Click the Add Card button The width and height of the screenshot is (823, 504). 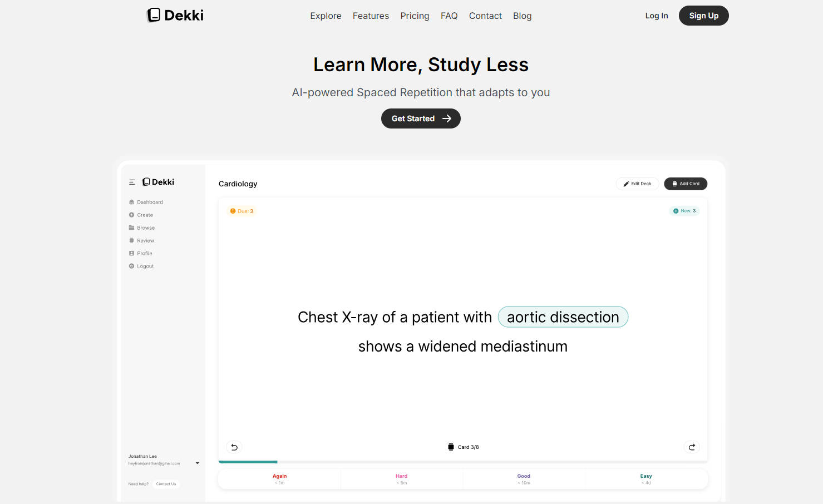click(x=686, y=184)
